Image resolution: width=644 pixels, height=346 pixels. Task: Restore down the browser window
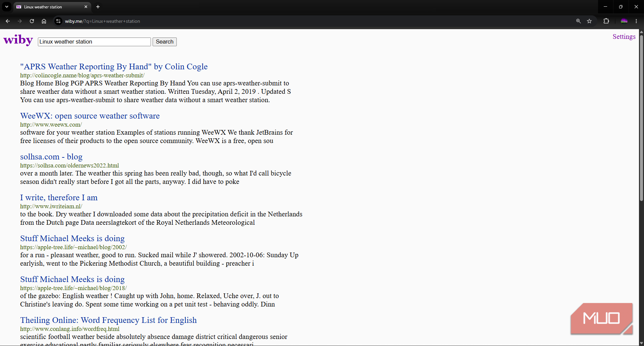tap(621, 7)
